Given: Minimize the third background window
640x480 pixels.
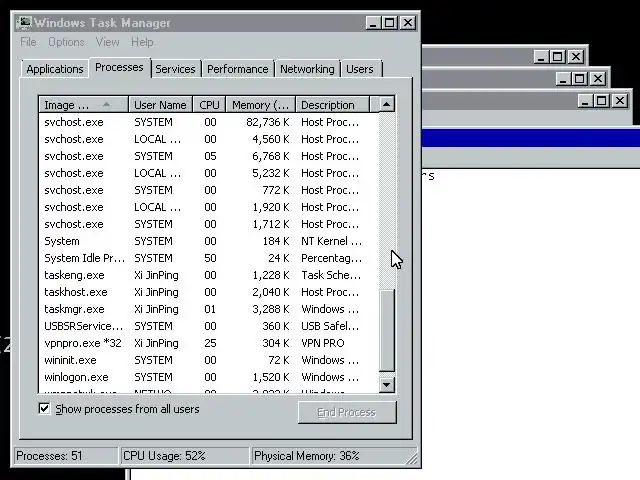Looking at the screenshot, I should coord(584,100).
